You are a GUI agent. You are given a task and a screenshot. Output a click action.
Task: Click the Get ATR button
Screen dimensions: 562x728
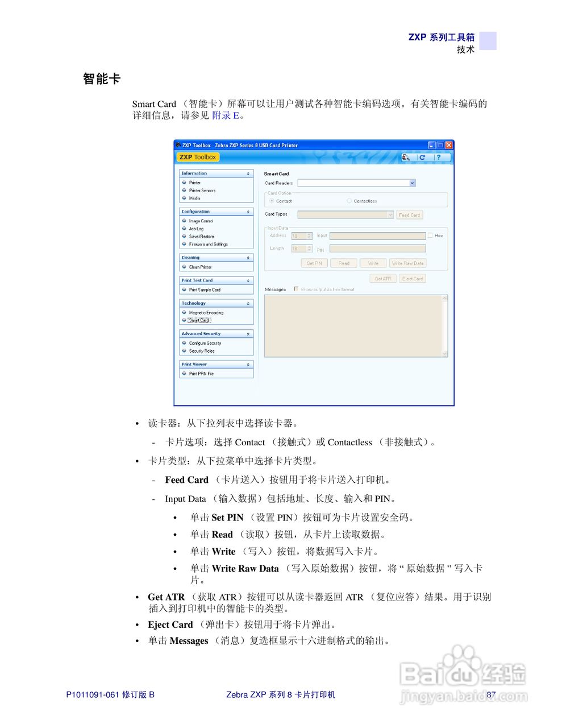point(383,279)
